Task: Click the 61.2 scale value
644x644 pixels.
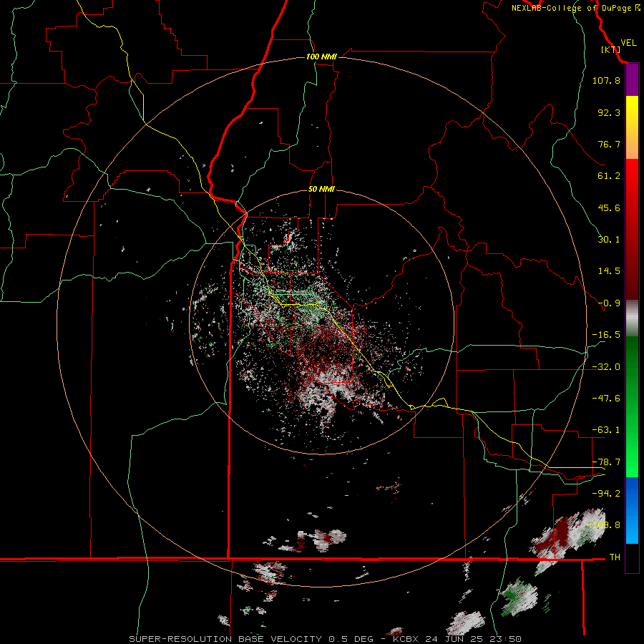Action: coord(609,176)
